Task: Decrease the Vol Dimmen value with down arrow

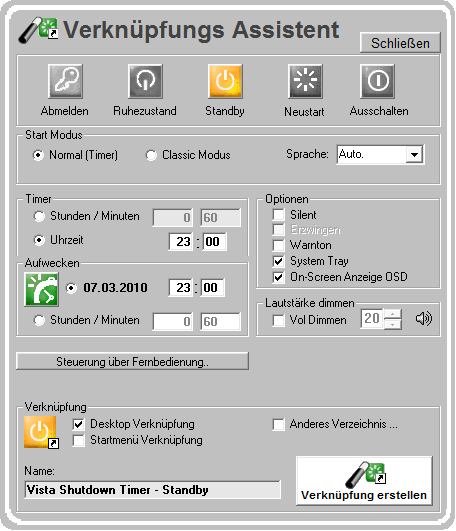Action: pos(392,324)
